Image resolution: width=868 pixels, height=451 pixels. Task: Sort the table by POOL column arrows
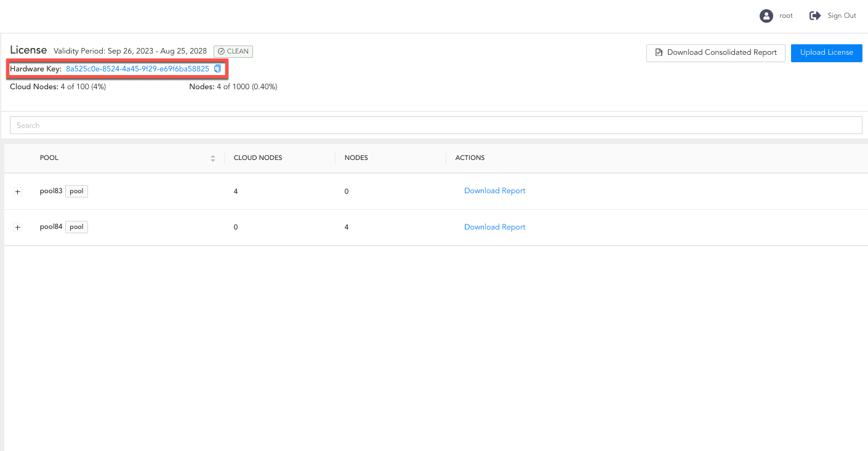tap(213, 158)
